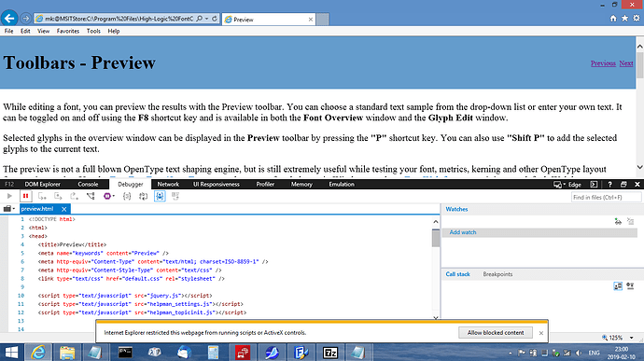Screen dimensions: 644x361
Task: Click the Refresh icon in address bar
Action: 215,19
